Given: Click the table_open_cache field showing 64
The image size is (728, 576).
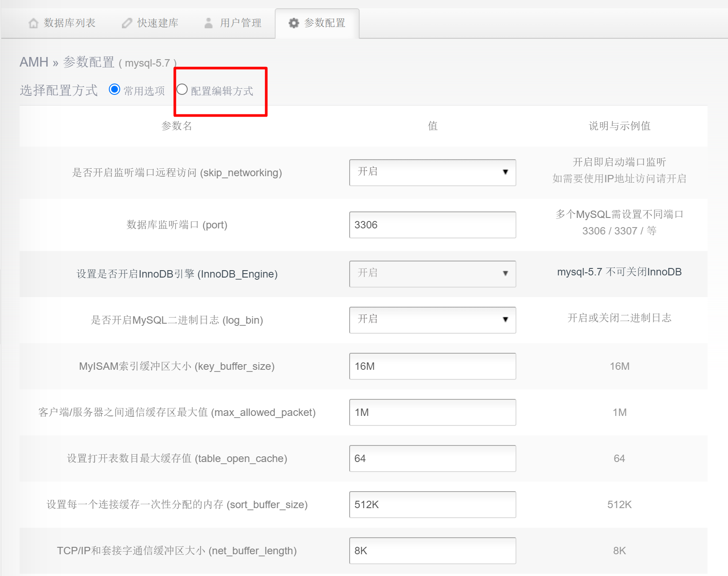Looking at the screenshot, I should tap(432, 459).
